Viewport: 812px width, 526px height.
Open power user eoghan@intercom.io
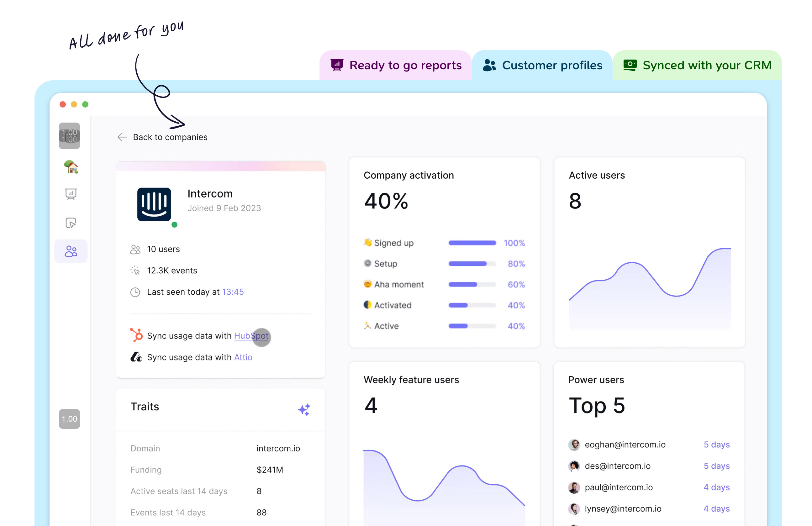coord(625,444)
